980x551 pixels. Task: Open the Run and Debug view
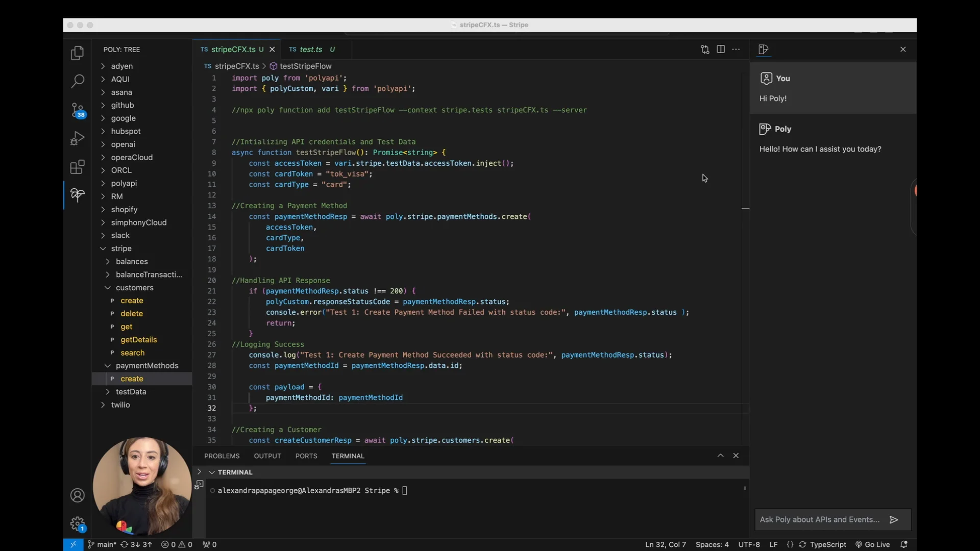click(x=77, y=138)
